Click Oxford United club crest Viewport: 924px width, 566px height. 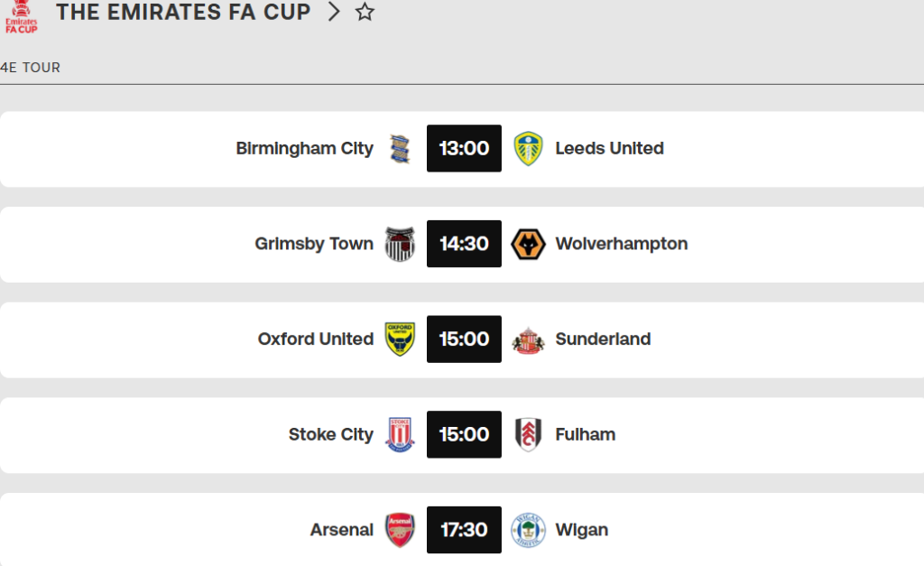click(400, 339)
